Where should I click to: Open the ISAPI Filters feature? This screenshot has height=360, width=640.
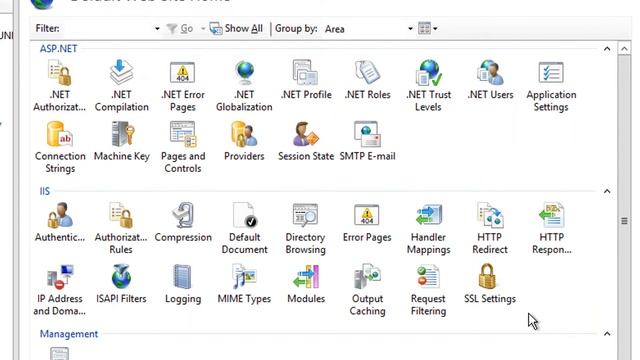pyautogui.click(x=121, y=284)
